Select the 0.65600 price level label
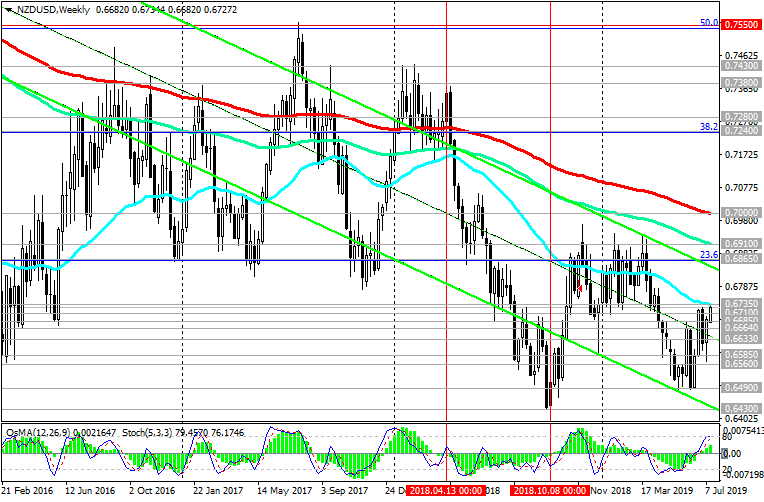The image size is (764, 502). (742, 364)
